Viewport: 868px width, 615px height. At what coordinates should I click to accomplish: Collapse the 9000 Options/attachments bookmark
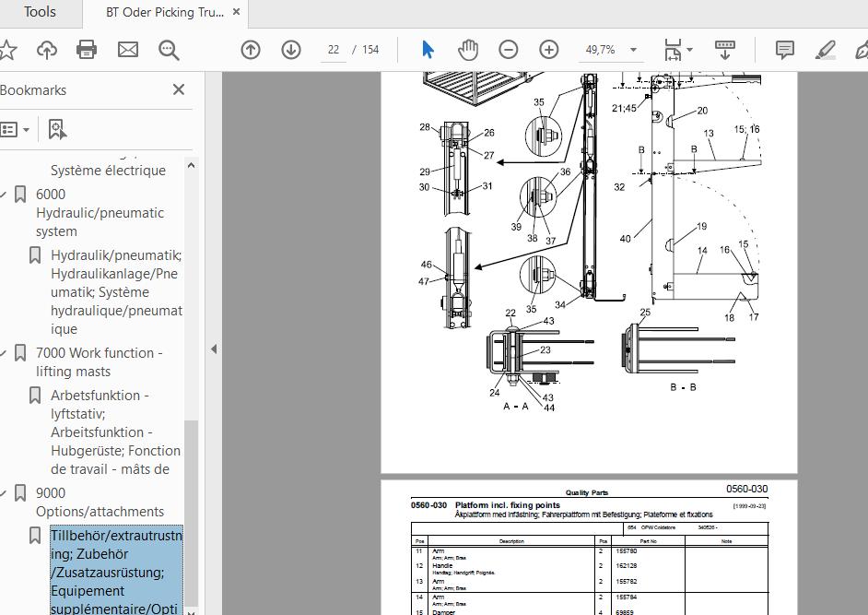(4, 493)
